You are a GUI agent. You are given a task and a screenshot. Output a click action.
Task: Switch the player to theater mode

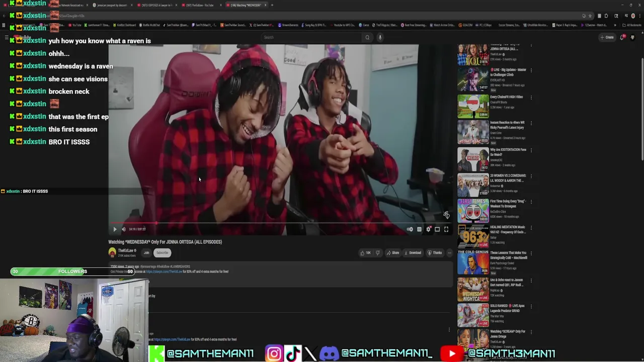pyautogui.click(x=437, y=229)
